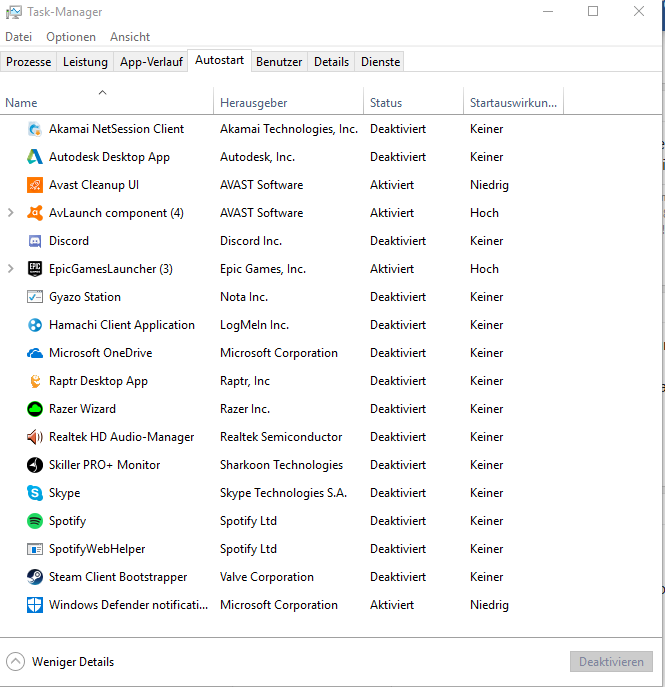Switch to the Details tab
The image size is (665, 687).
point(331,62)
